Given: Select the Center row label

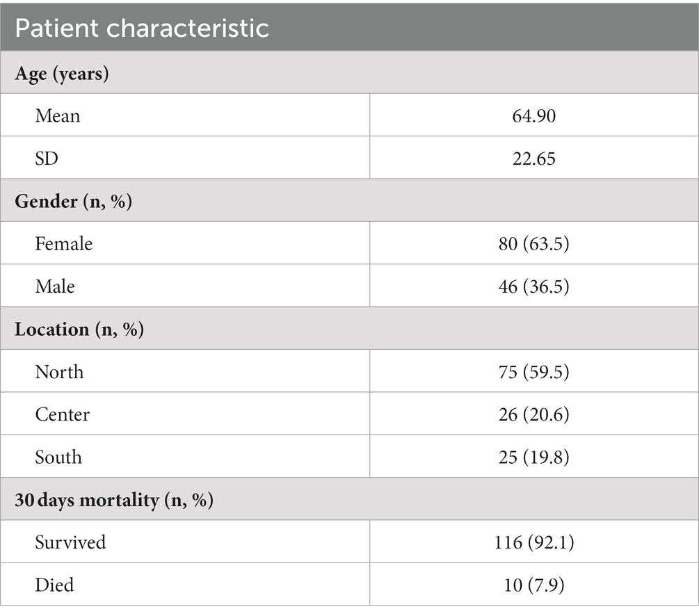Looking at the screenshot, I should point(63,414).
